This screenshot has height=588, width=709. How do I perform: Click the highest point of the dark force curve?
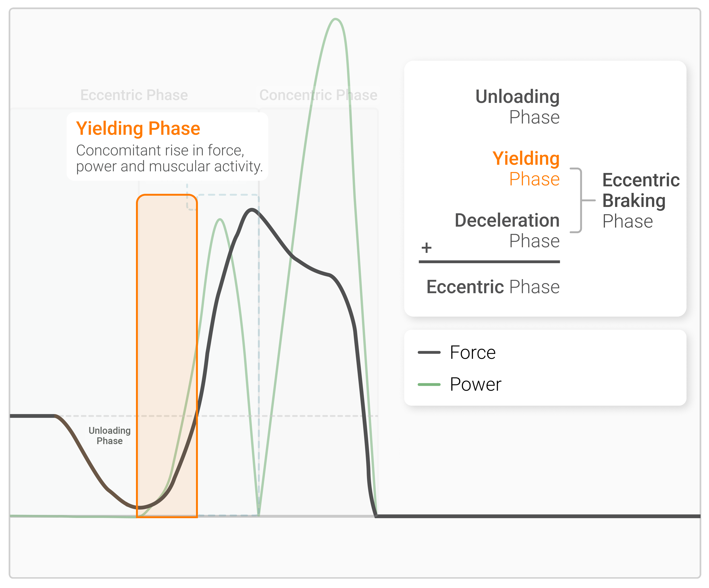coord(252,210)
